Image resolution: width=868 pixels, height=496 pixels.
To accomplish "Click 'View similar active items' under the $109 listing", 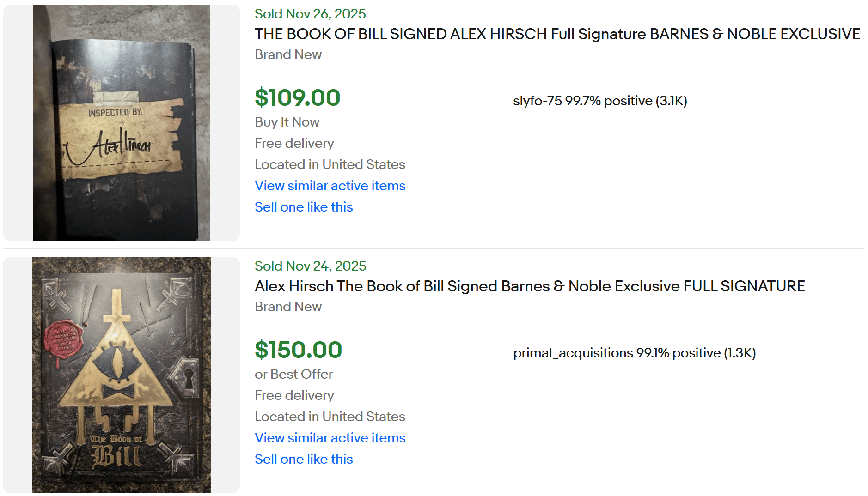I will 330,186.
